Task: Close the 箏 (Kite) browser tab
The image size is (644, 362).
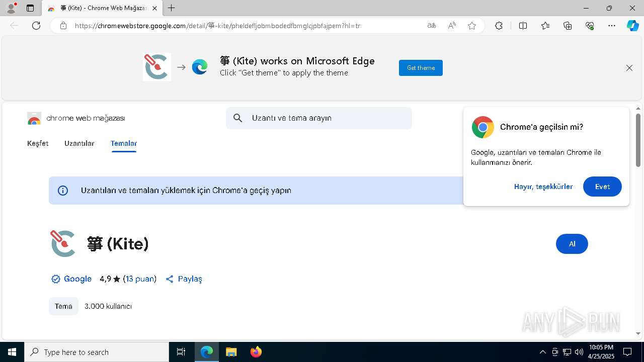Action: coord(154,8)
